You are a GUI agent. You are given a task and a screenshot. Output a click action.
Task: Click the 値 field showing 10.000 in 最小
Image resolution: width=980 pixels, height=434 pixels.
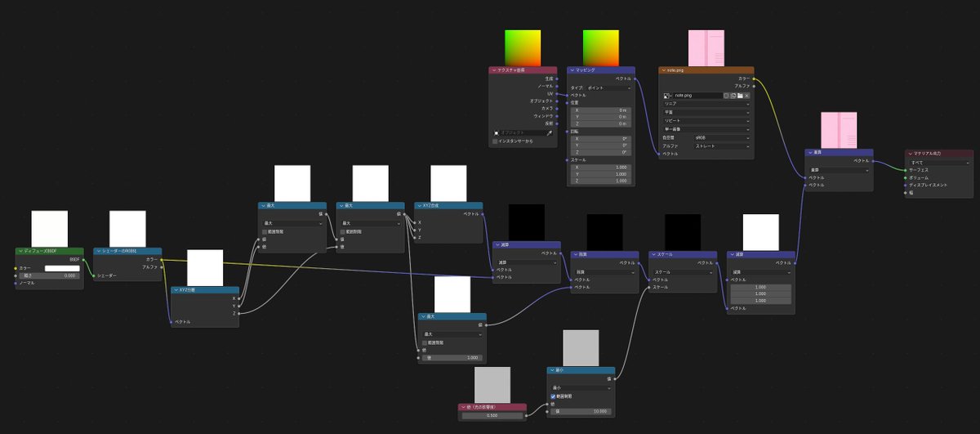coord(581,412)
